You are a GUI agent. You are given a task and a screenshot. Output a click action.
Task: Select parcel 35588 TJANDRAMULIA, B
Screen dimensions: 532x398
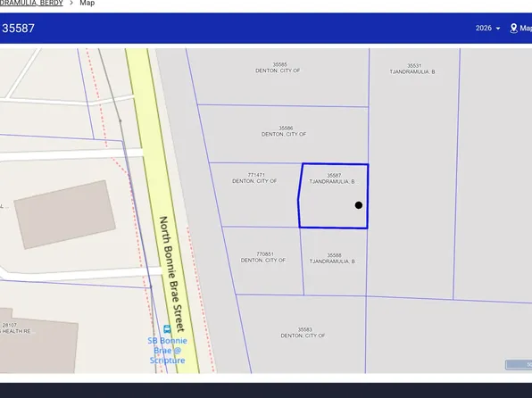[332, 258]
